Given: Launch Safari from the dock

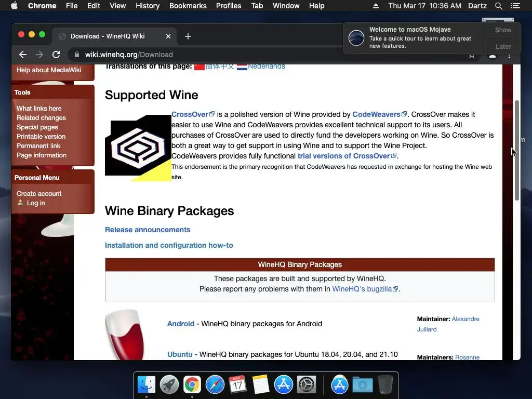Looking at the screenshot, I should coord(215,385).
